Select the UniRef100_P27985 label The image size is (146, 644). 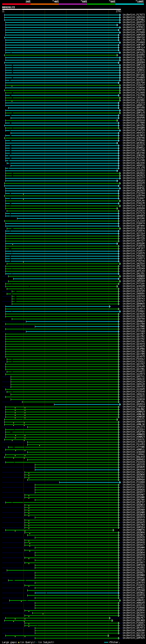click(x=134, y=123)
